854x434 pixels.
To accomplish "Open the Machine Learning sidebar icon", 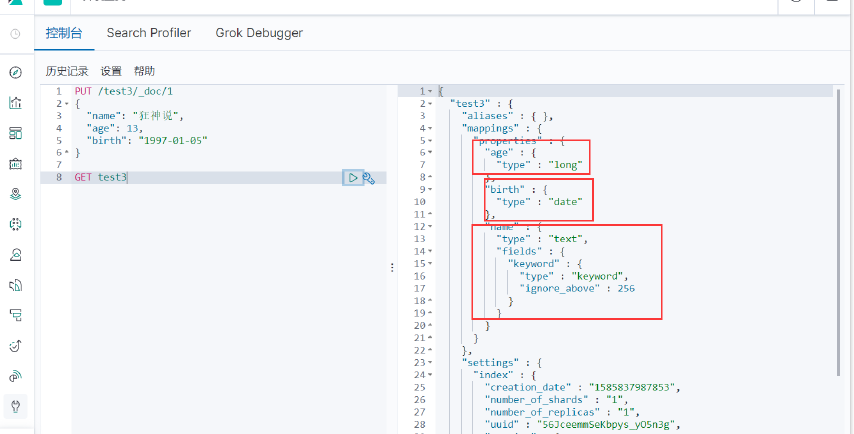I will (15, 224).
